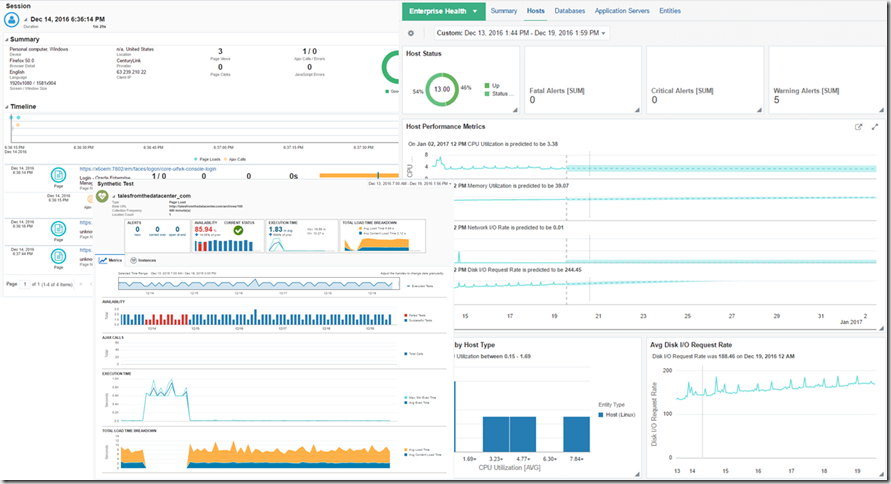Screen dimensions: 891x484
Task: Toggle the Failed Tests legend entry
Action: 415,315
